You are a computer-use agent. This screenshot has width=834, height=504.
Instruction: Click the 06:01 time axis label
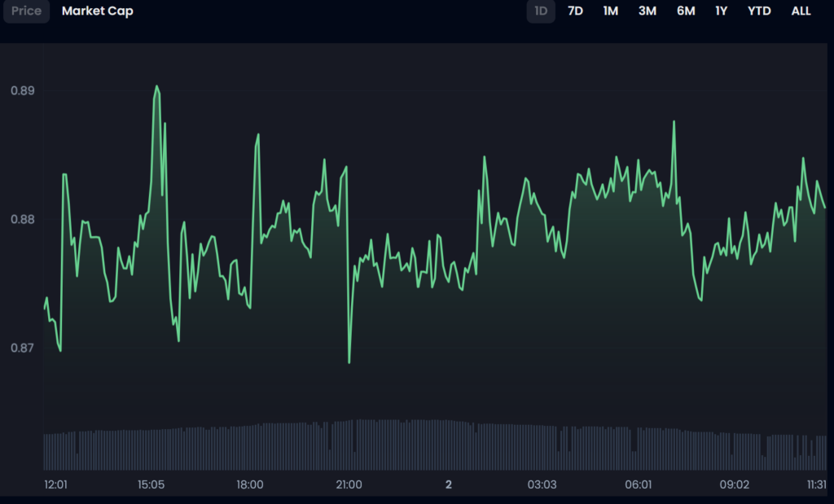coord(639,484)
